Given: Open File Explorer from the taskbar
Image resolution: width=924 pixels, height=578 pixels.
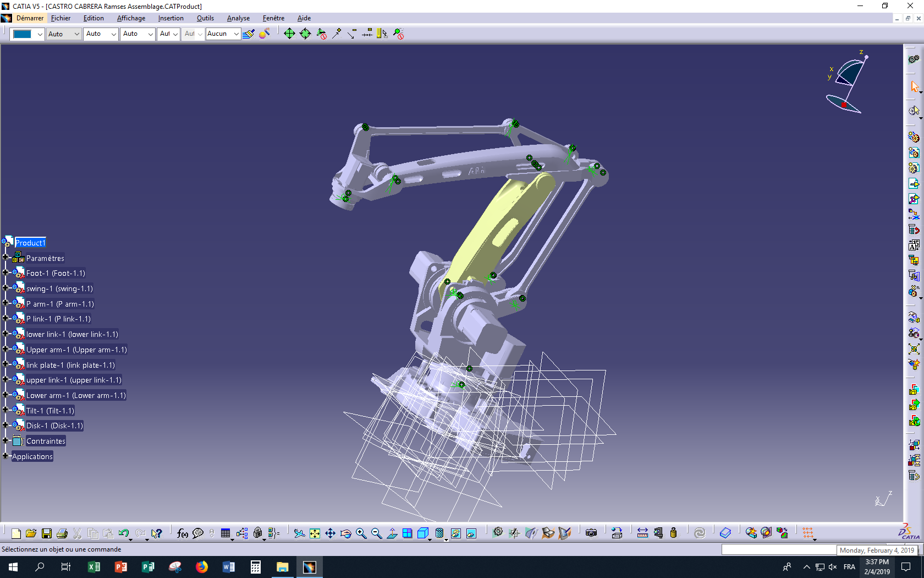Looking at the screenshot, I should (283, 567).
